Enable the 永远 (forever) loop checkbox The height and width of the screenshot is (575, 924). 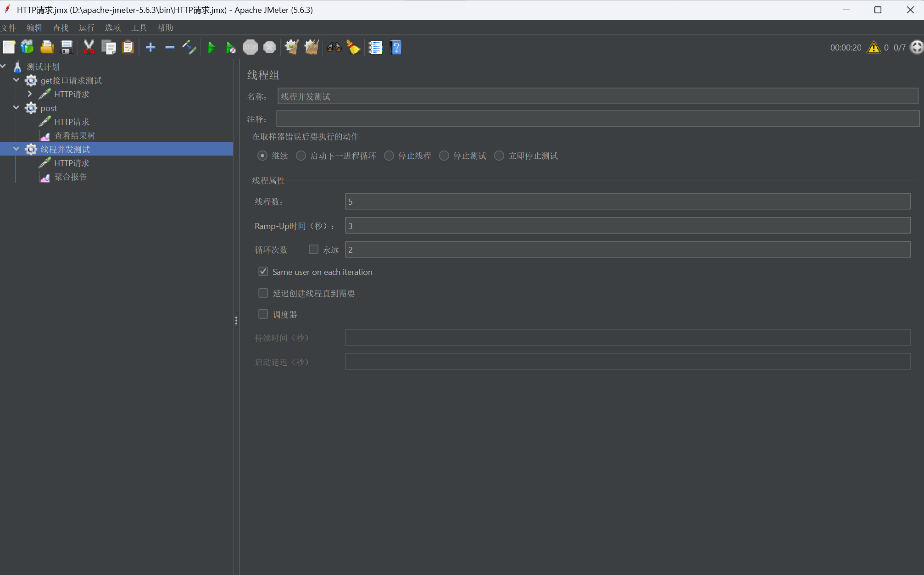[x=314, y=249]
